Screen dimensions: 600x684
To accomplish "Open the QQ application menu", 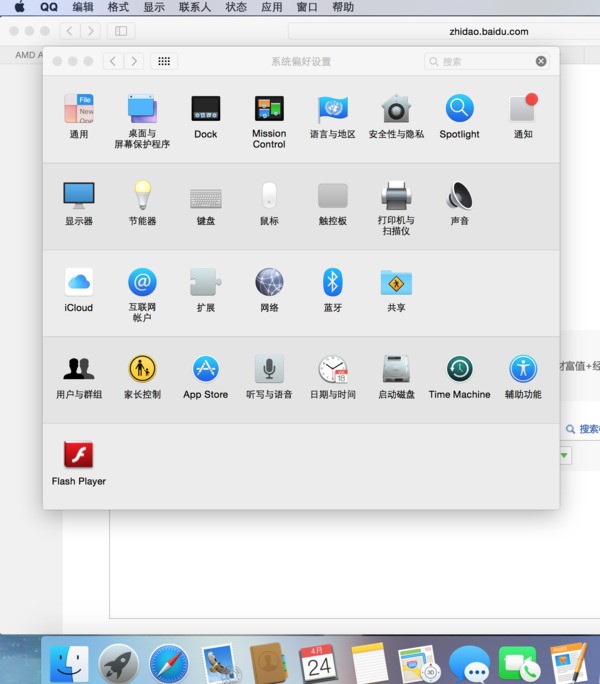I will pyautogui.click(x=49, y=7).
